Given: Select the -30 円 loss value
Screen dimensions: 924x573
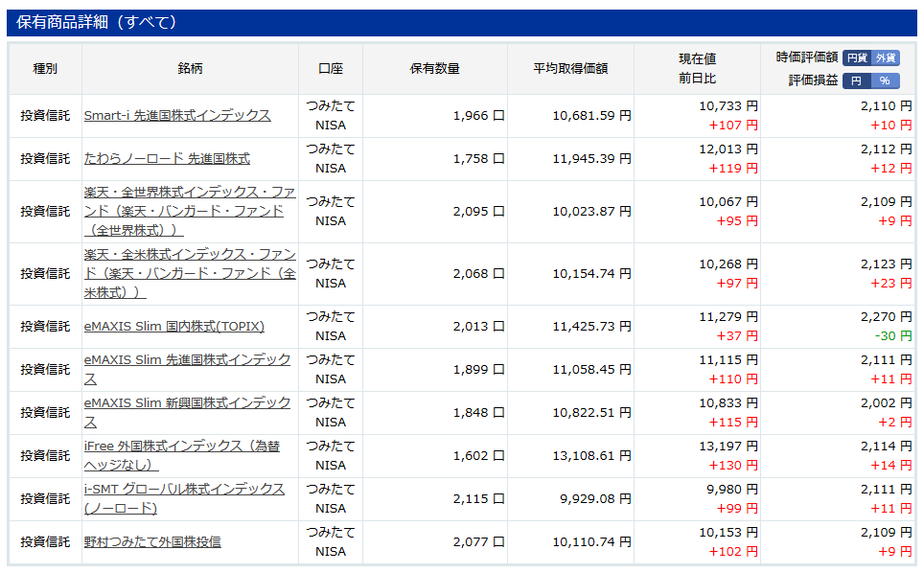Looking at the screenshot, I should coord(893,335).
